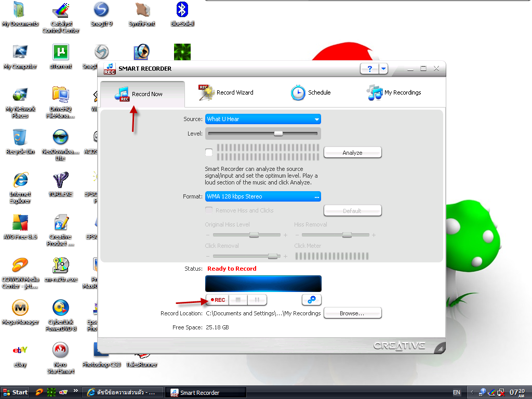This screenshot has width=532, height=399.
Task: Expand the Source dropdown What U Hear
Action: pyautogui.click(x=263, y=119)
